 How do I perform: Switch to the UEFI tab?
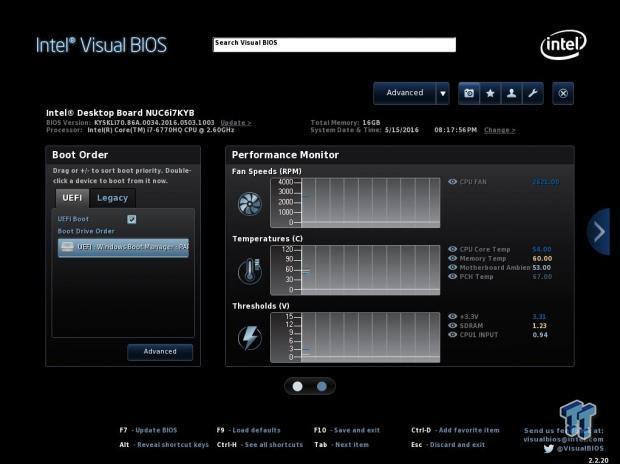point(72,198)
